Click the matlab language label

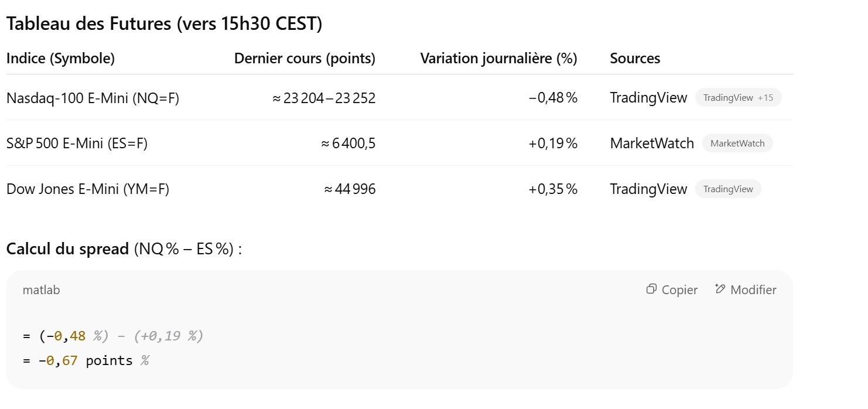tap(41, 290)
